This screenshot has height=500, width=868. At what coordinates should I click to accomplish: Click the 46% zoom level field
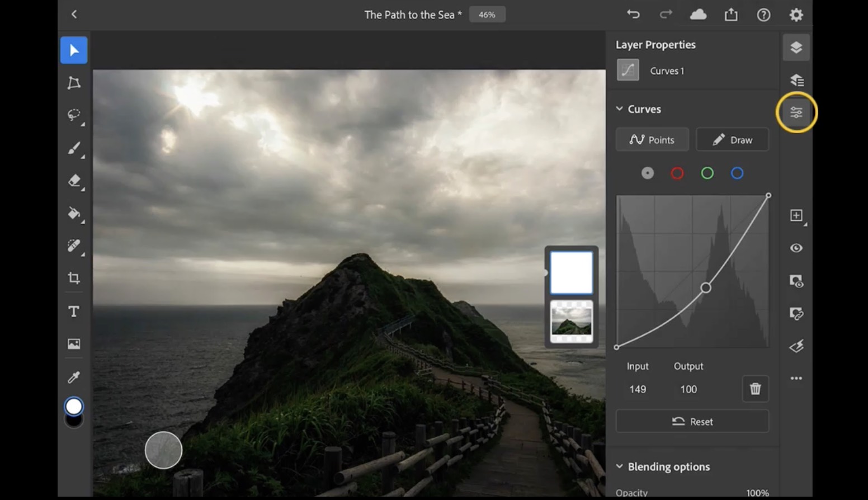click(487, 15)
